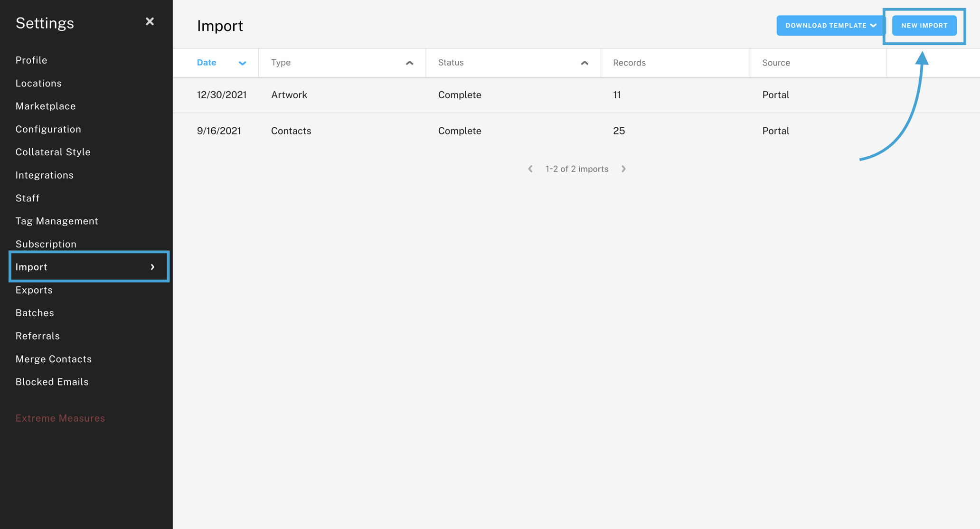Switch to the Exports section

pos(34,290)
